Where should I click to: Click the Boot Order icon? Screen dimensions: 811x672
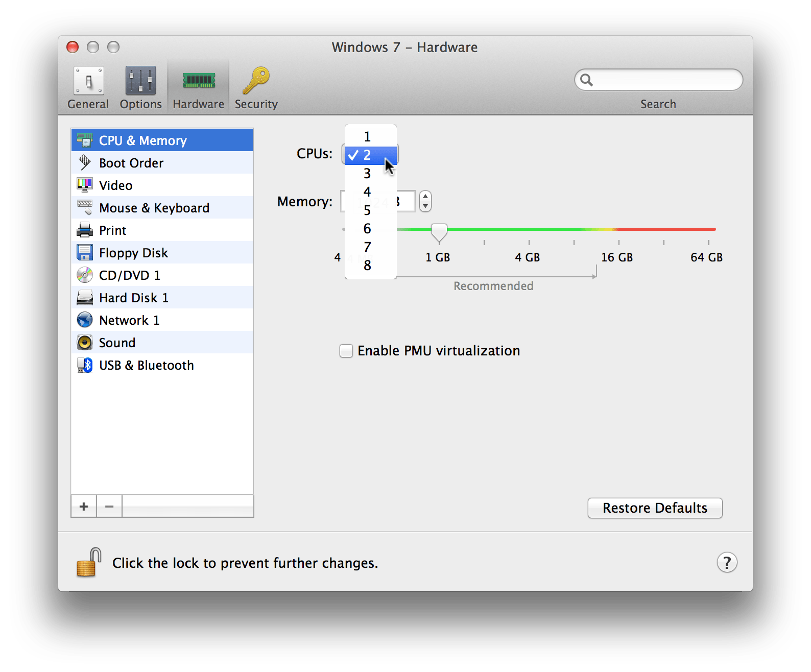pos(85,162)
